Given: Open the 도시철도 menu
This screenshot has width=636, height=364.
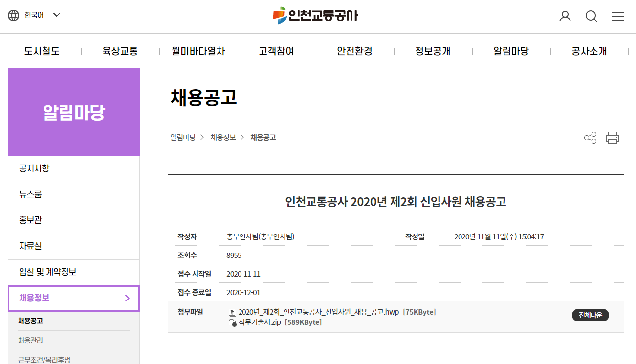Looking at the screenshot, I should point(42,51).
